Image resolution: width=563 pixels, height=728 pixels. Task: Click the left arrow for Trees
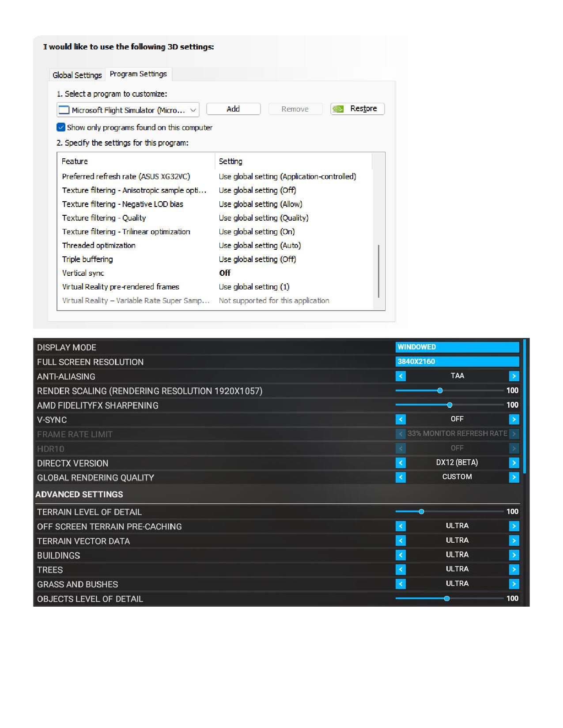(x=401, y=570)
